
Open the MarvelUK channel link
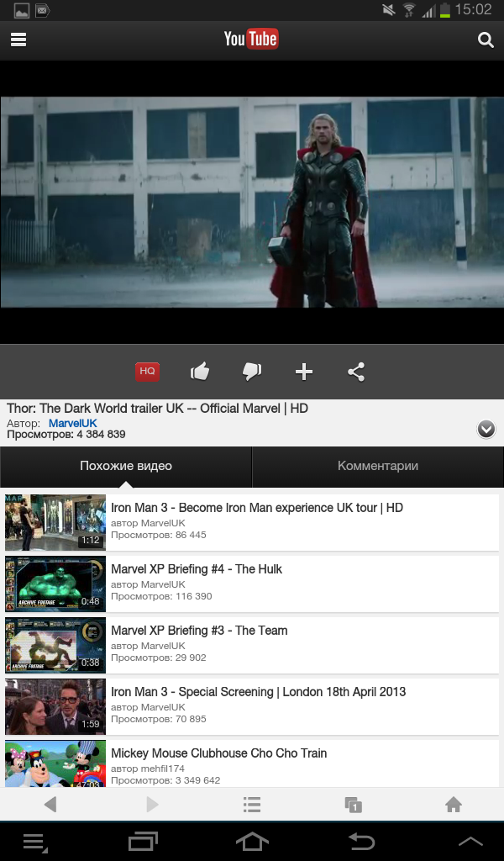(72, 423)
